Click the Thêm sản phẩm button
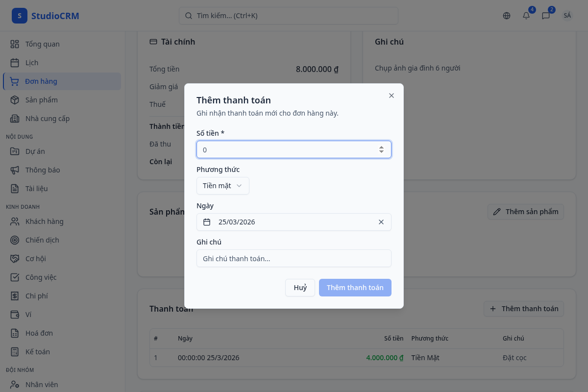588x392 pixels. (526, 212)
